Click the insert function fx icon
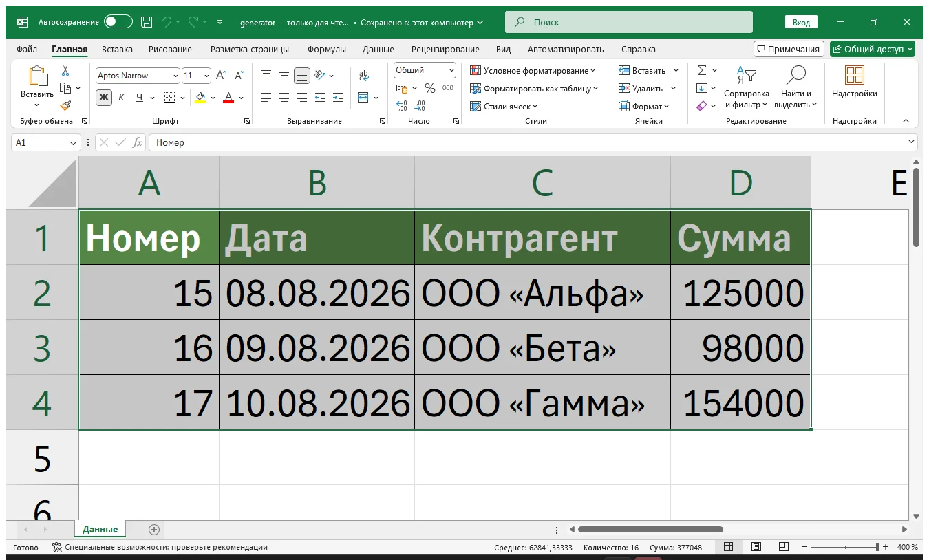The height and width of the screenshot is (560, 929). 138,142
